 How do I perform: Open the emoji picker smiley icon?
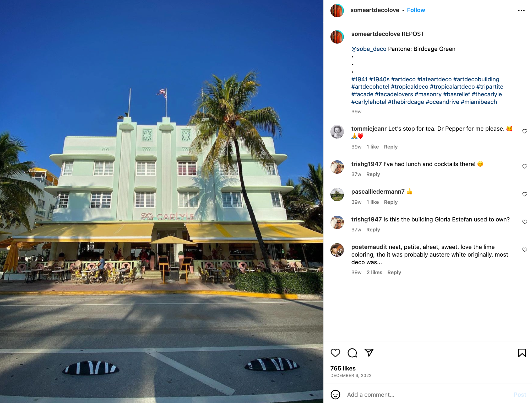pyautogui.click(x=335, y=395)
